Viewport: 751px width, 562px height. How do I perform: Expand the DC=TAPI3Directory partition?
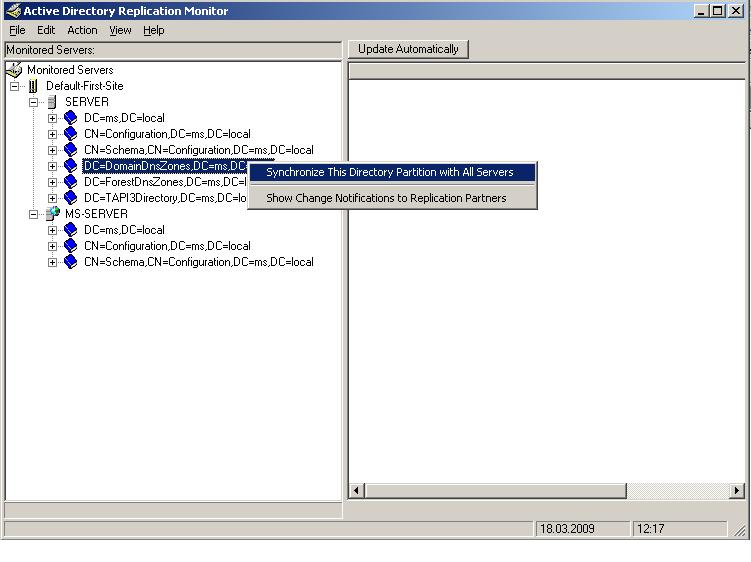[52, 198]
